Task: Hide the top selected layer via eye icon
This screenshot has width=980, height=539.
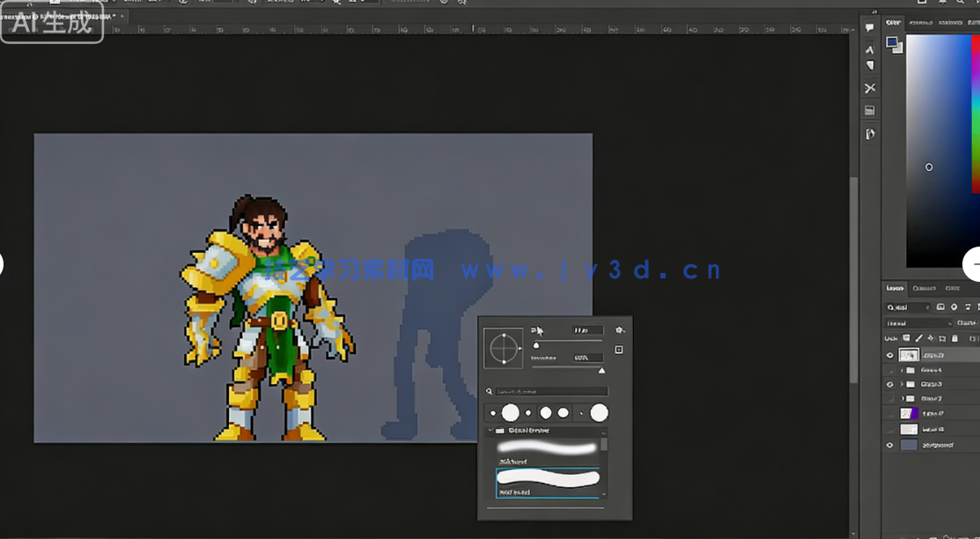Action: 889,355
